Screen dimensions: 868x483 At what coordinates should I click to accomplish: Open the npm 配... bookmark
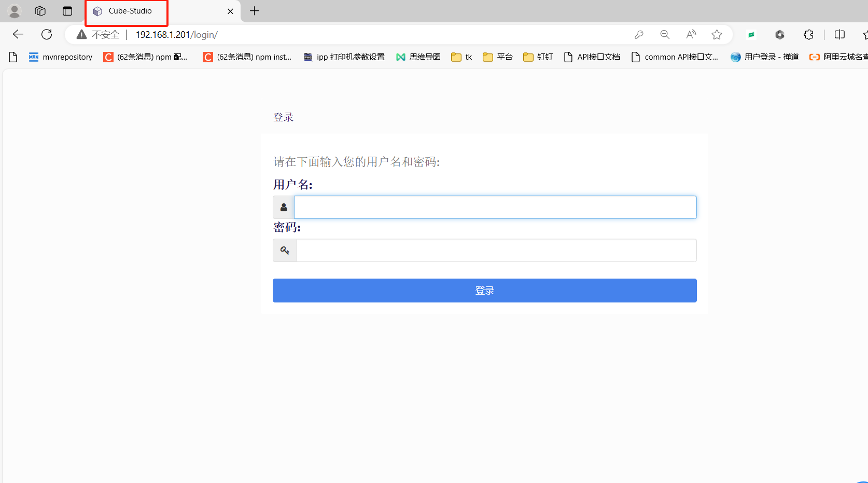point(145,57)
